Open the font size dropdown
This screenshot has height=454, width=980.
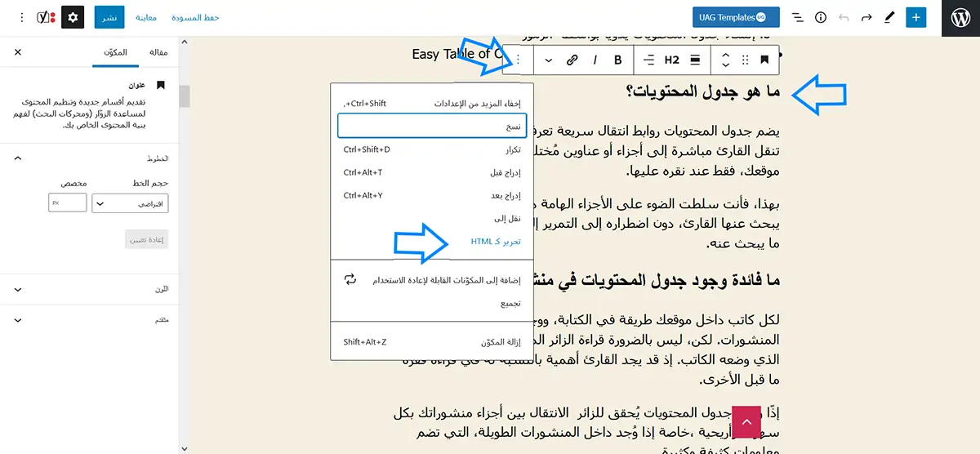(x=131, y=203)
